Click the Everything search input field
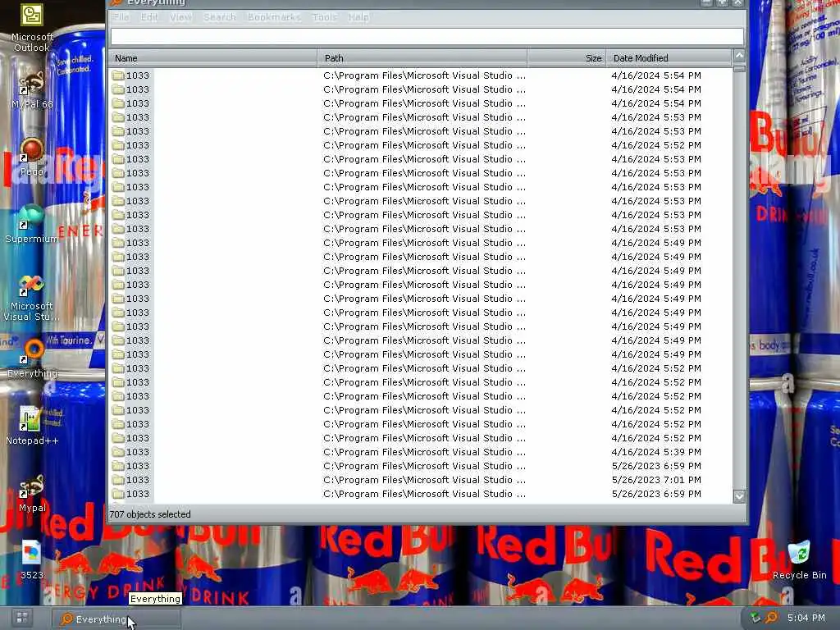Screen dimensions: 840x630 (427, 36)
